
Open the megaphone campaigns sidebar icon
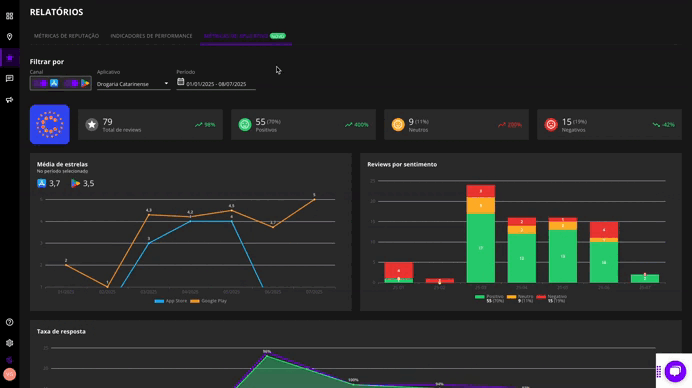[x=9, y=100]
